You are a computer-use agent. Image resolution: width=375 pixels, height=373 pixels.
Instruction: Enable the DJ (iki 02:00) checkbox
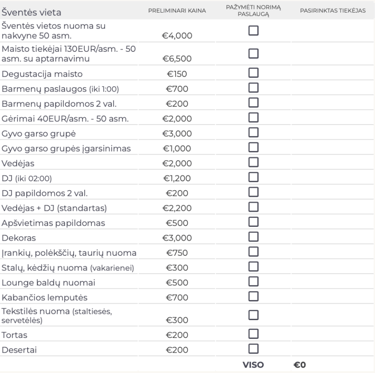click(253, 177)
